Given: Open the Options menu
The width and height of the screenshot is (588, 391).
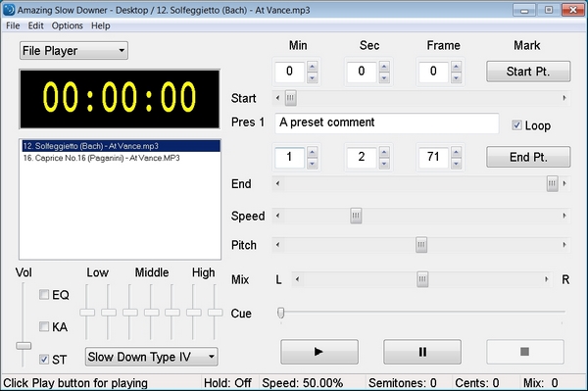Looking at the screenshot, I should click(67, 25).
